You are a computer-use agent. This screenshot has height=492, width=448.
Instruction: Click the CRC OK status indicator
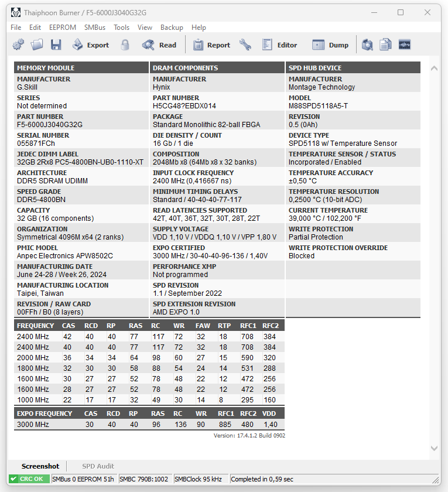pos(29,479)
